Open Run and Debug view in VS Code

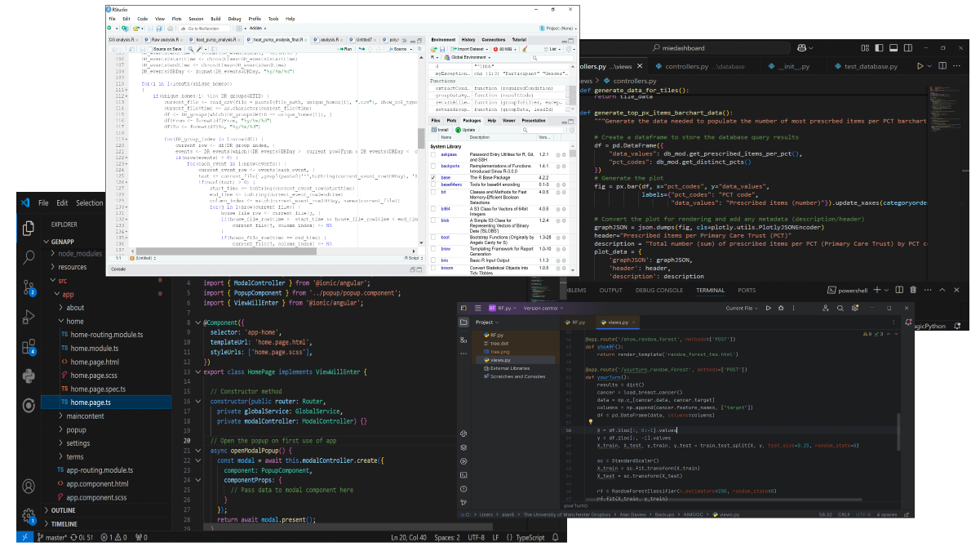pyautogui.click(x=29, y=317)
